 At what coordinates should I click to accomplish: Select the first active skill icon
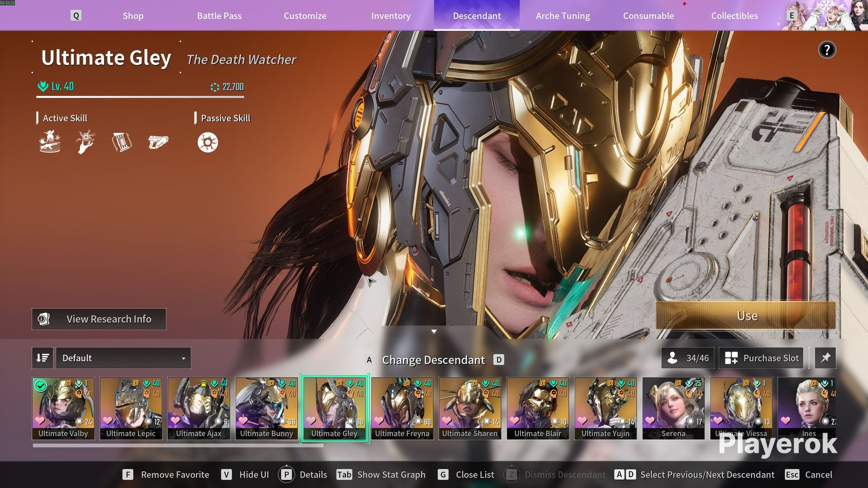[50, 142]
